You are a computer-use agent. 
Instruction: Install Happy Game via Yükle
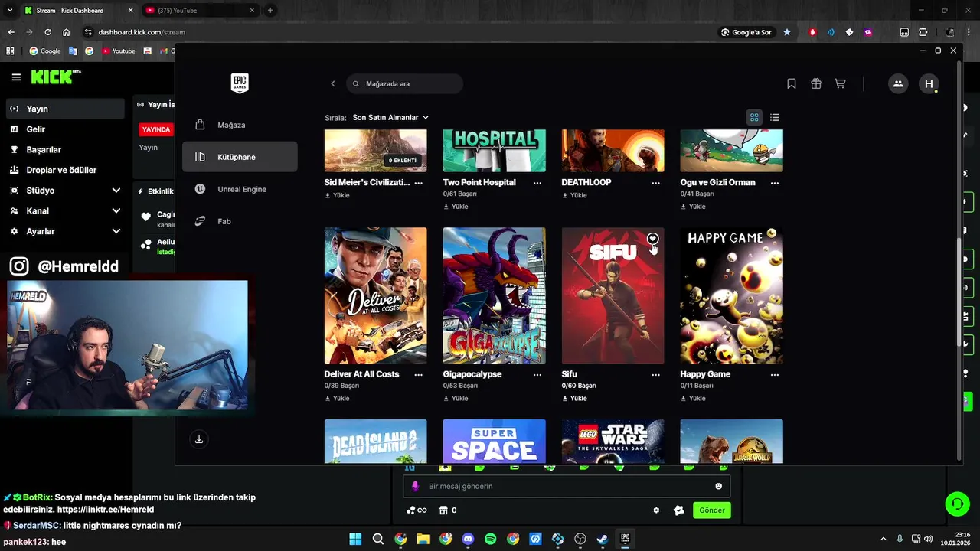693,398
